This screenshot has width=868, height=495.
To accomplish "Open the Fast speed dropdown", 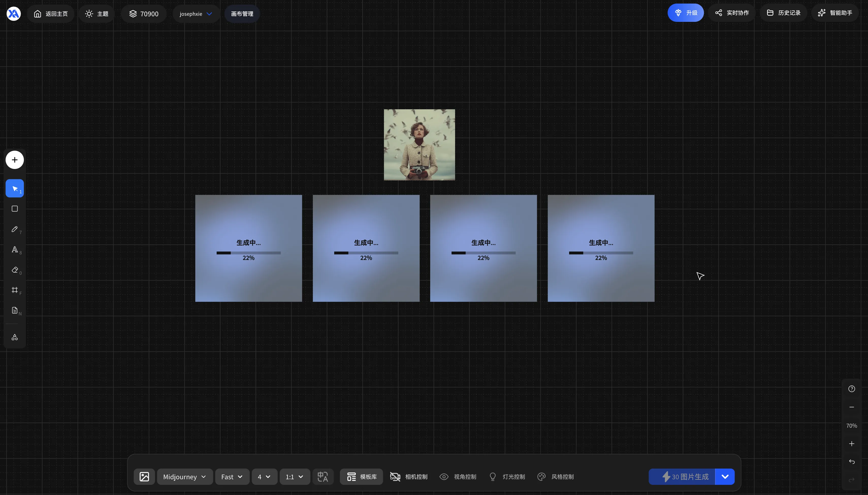I will click(232, 477).
